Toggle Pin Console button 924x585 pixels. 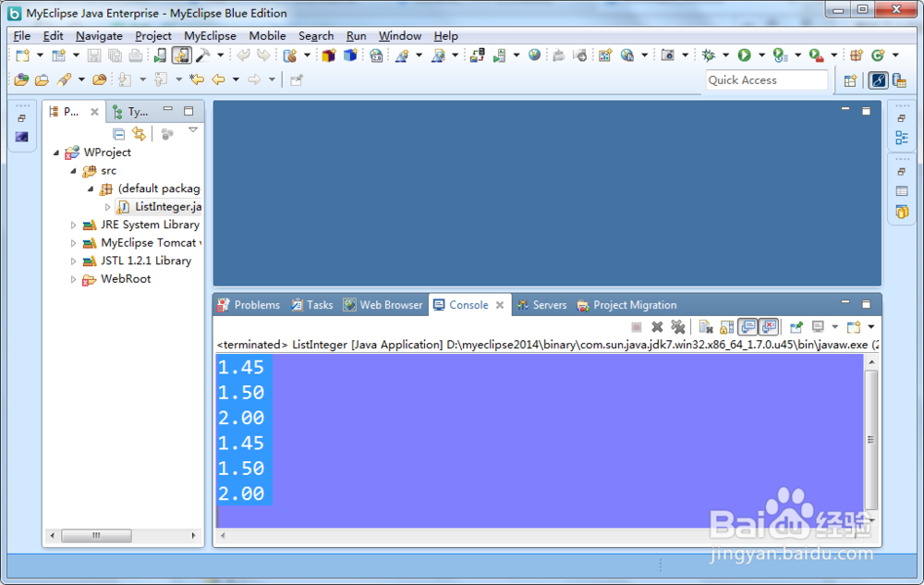[x=796, y=326]
